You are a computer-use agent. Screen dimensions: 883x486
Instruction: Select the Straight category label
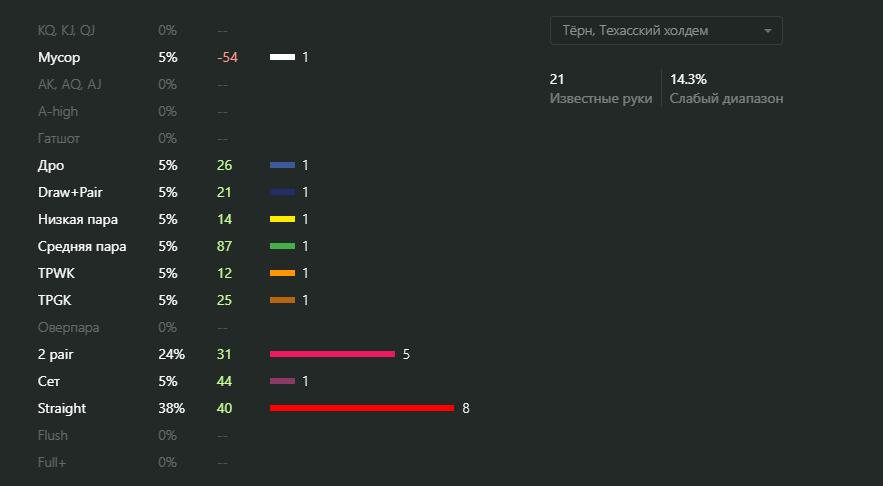pos(62,408)
